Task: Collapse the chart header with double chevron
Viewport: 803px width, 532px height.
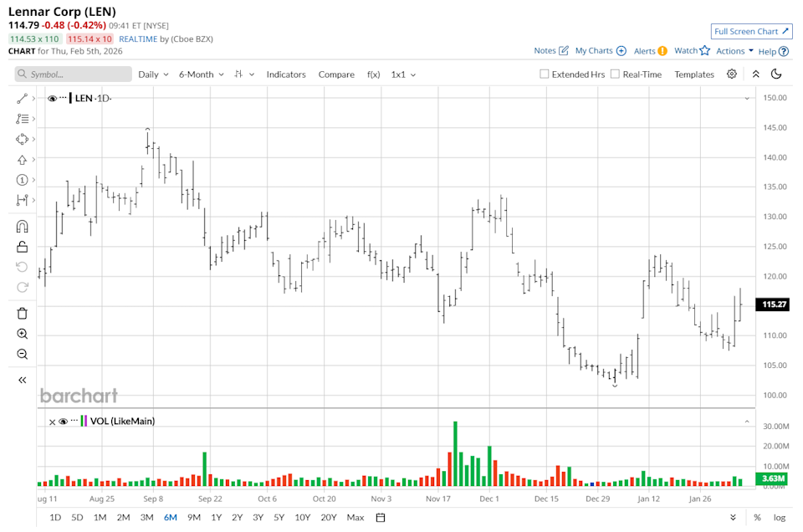Action: coord(756,74)
